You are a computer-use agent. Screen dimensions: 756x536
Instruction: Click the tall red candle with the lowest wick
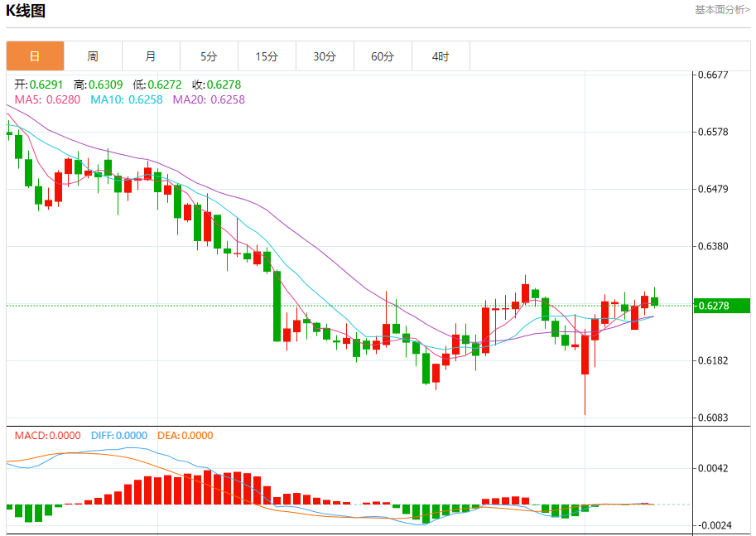[x=585, y=355]
